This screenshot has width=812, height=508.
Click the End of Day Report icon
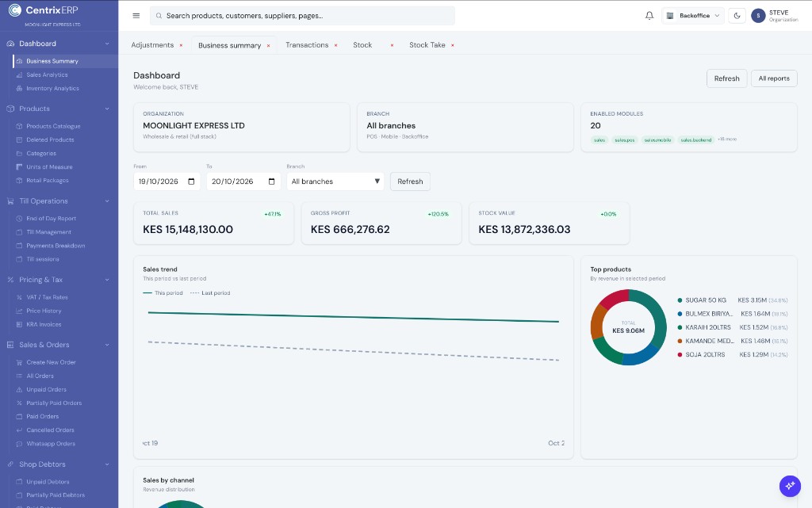coord(19,218)
